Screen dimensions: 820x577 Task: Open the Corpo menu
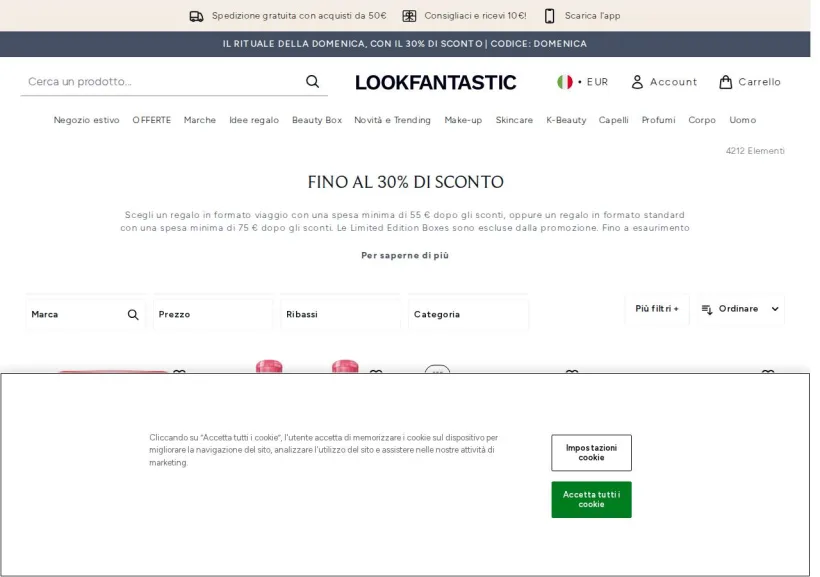click(x=702, y=120)
